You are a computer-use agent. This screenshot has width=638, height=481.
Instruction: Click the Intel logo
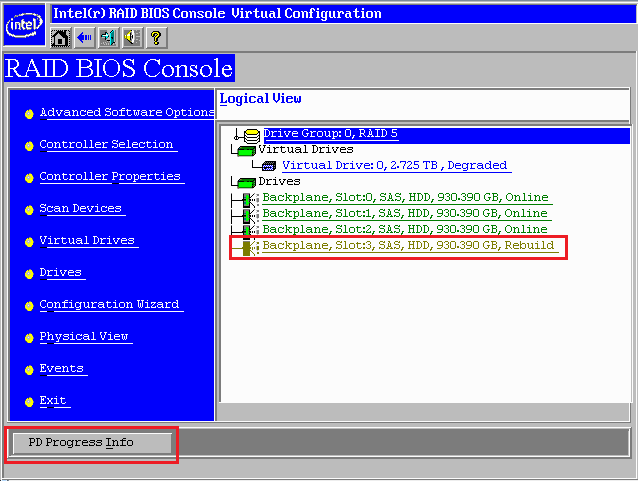24,25
